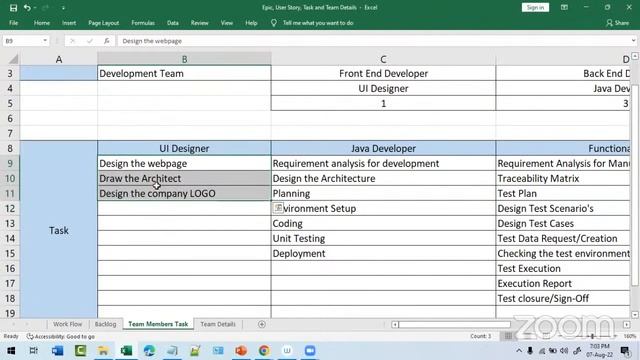
Task: Switch to the Team Details sheet tab
Action: coord(218,324)
